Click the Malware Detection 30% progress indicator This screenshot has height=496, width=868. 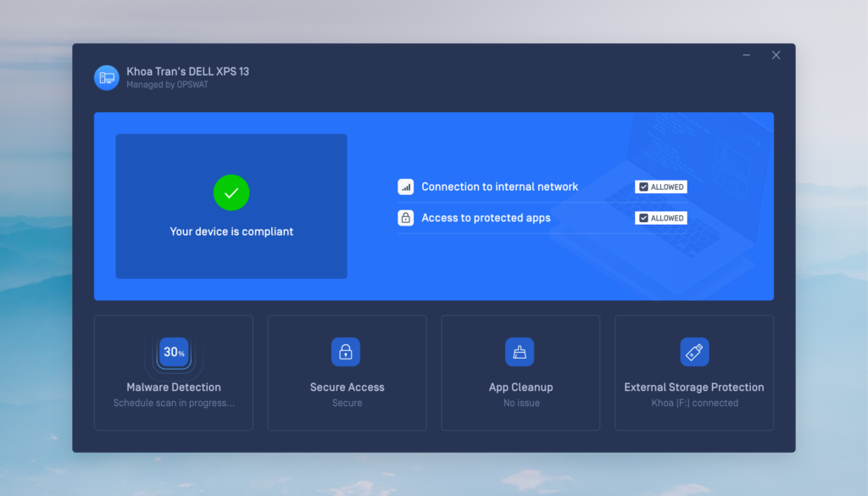click(174, 352)
